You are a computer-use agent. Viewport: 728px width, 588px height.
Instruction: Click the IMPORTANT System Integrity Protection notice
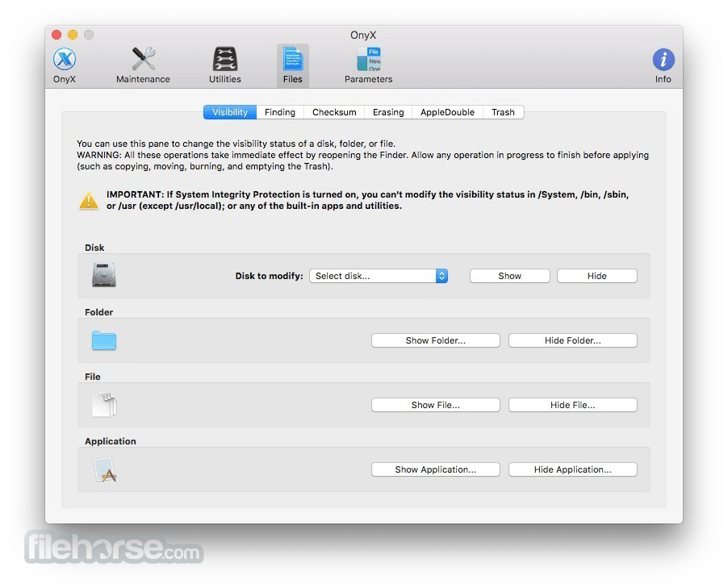pyautogui.click(x=368, y=200)
